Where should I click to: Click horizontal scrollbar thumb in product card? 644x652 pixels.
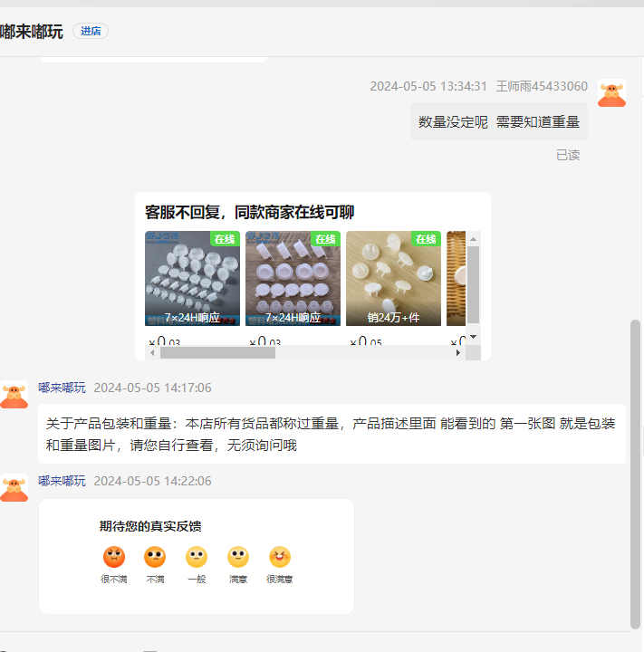217,352
